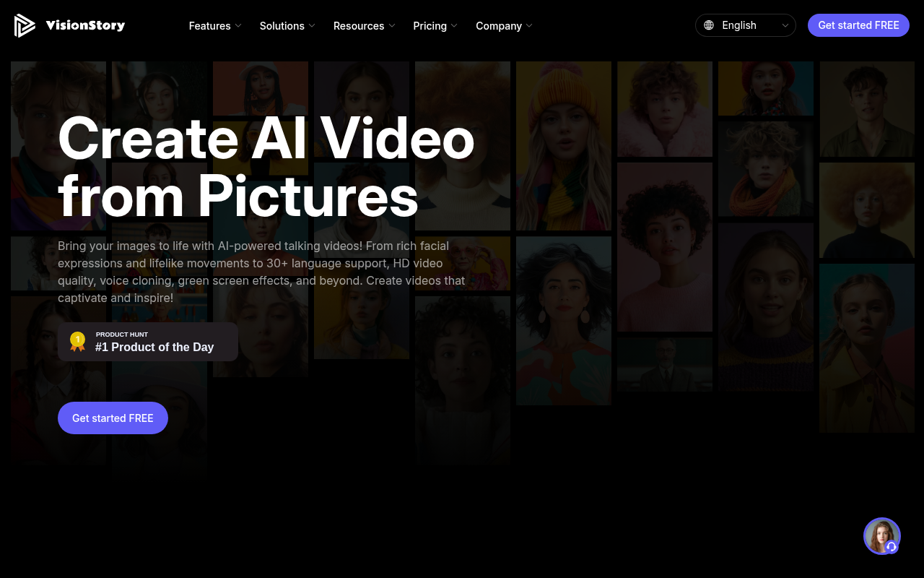Click the woman with large earrings thumbnail
The height and width of the screenshot is (578, 924).
point(563,320)
